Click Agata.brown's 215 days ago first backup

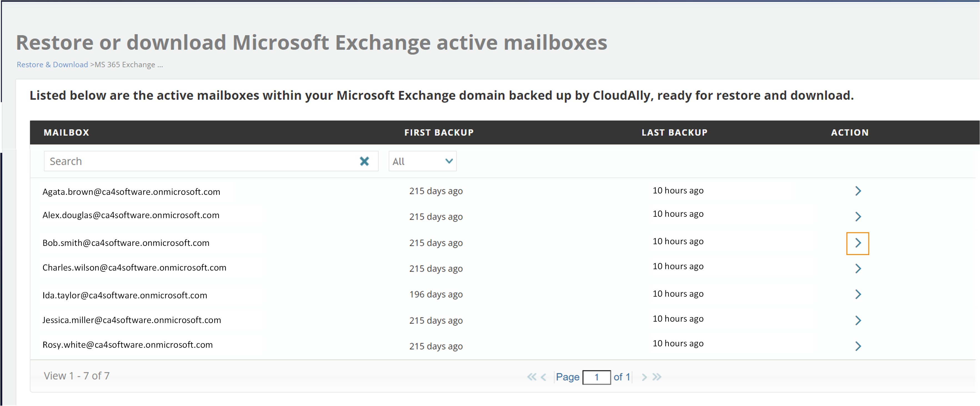point(436,191)
